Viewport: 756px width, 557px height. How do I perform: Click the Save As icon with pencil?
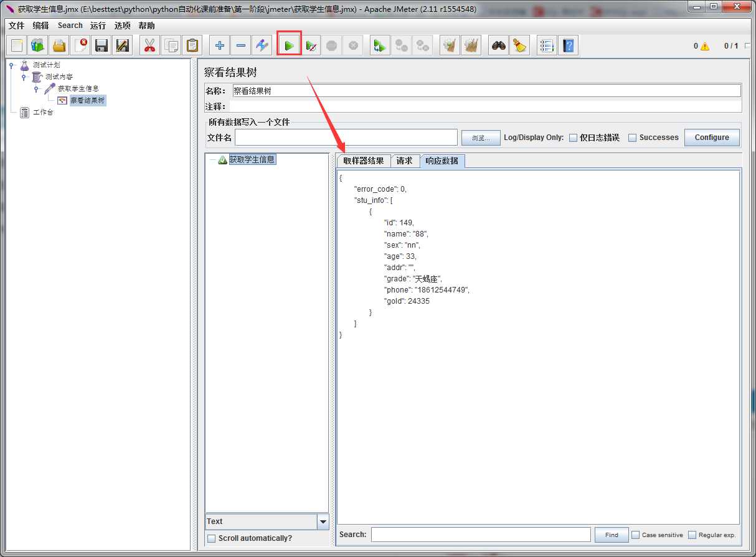coord(123,45)
